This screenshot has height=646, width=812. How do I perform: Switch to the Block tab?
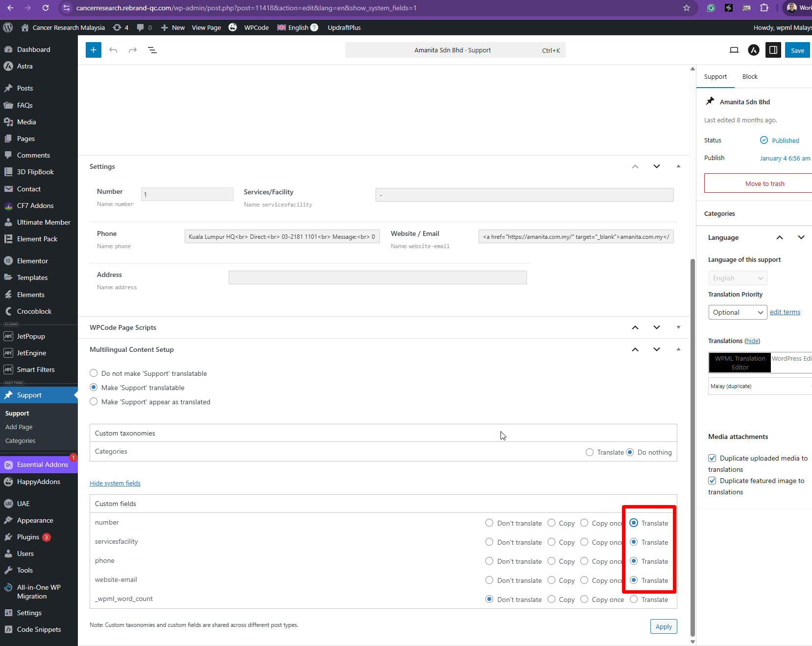[x=750, y=77]
